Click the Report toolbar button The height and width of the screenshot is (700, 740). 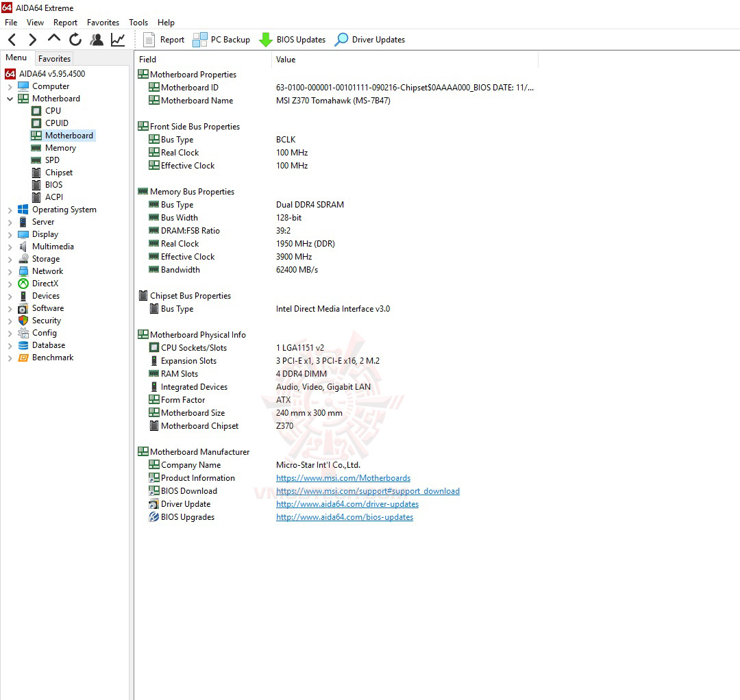coord(163,40)
